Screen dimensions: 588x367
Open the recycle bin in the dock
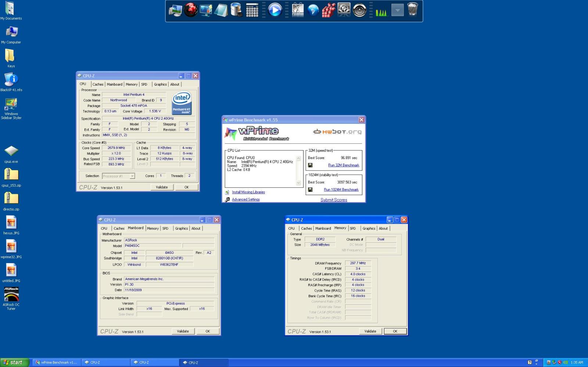(x=413, y=10)
